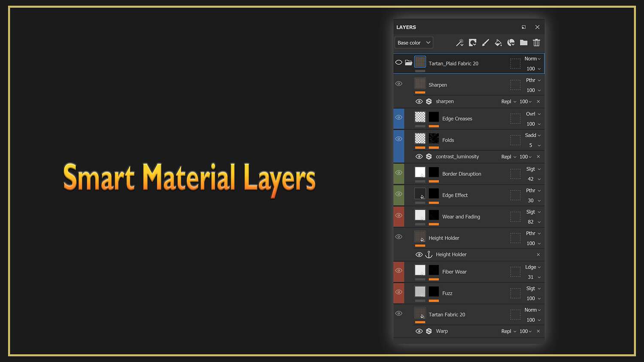This screenshot has height=362, width=644.
Task: Click dashed channel box on Tartan_Plaid Fabric 20 row
Action: [x=515, y=63]
